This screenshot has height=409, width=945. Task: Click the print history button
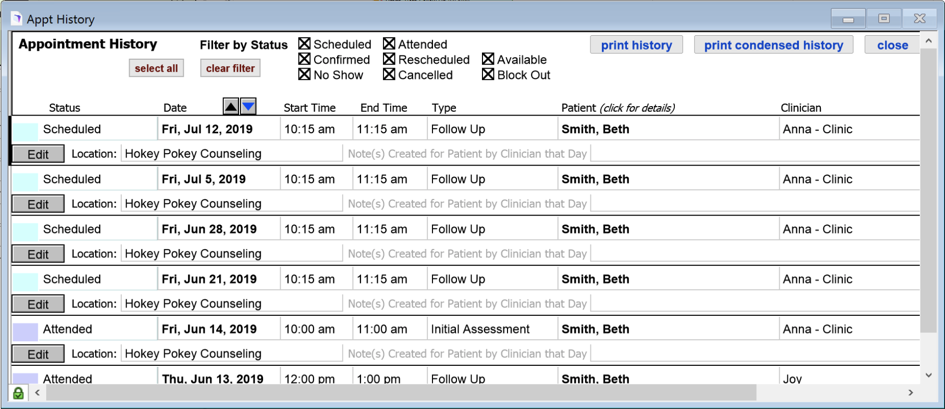coord(636,45)
